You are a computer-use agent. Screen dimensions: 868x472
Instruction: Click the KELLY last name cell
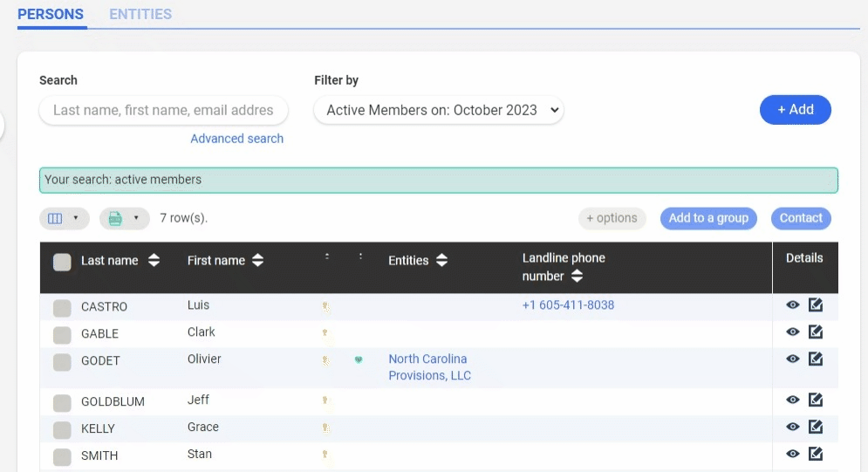click(98, 429)
